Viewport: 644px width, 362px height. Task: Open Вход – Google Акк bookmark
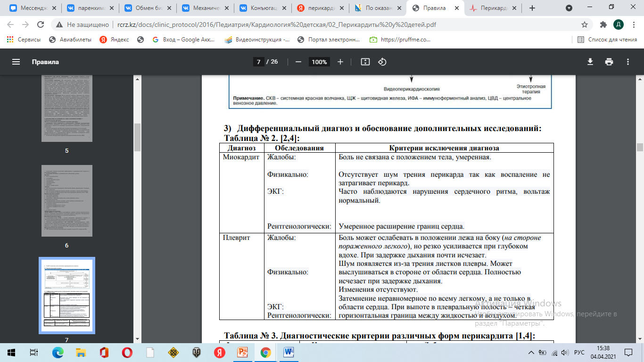point(184,40)
